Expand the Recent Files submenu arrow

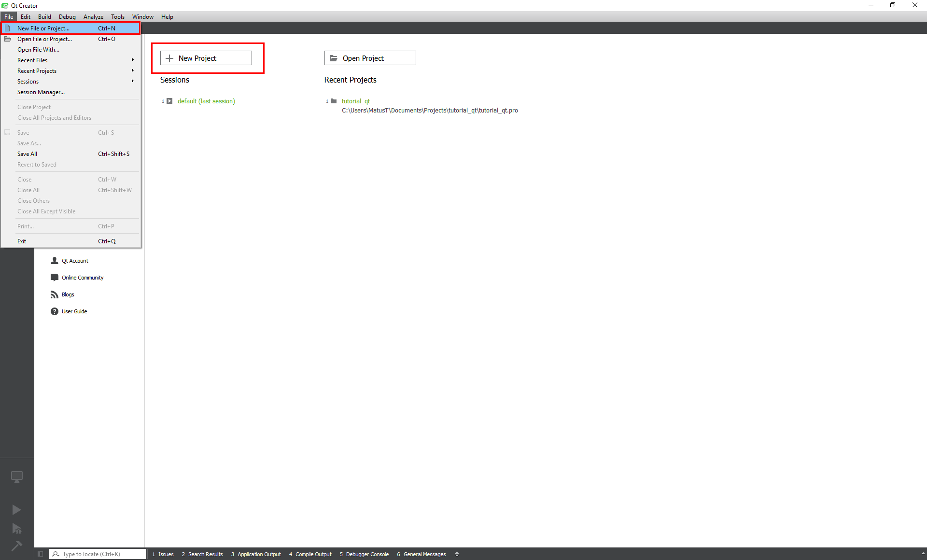(132, 60)
